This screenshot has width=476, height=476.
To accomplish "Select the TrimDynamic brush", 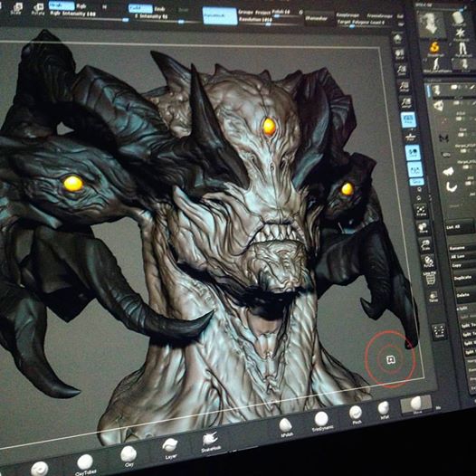I will [x=322, y=421].
